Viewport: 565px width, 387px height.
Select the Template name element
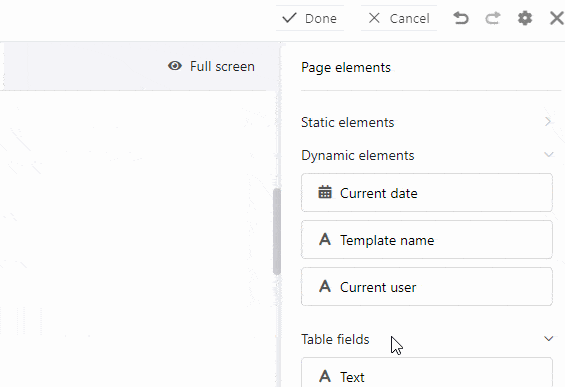427,240
